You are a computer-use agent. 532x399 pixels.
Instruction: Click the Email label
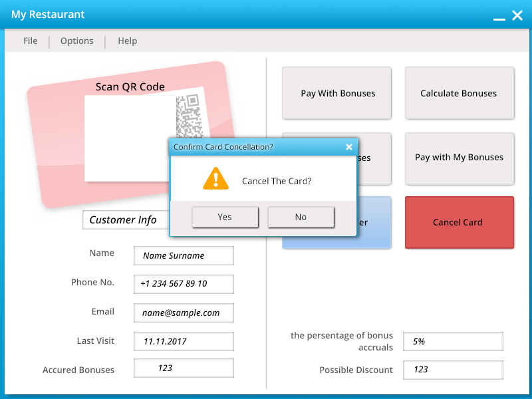pyautogui.click(x=103, y=311)
